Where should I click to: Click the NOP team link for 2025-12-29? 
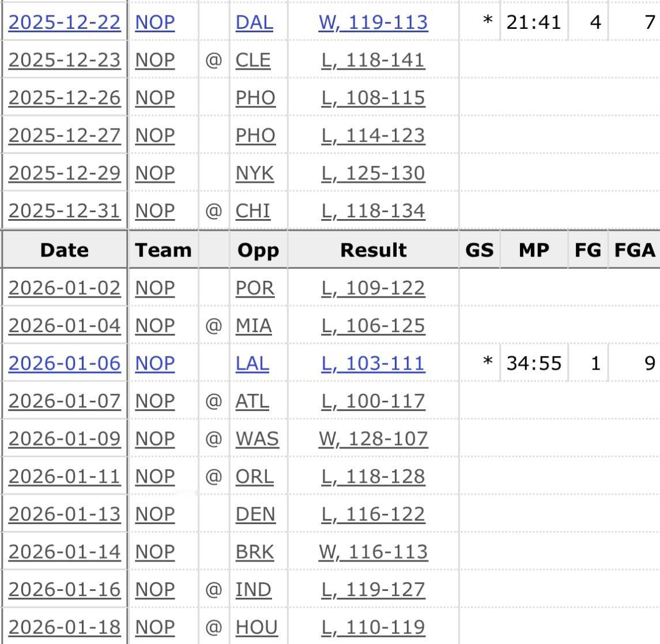click(154, 173)
